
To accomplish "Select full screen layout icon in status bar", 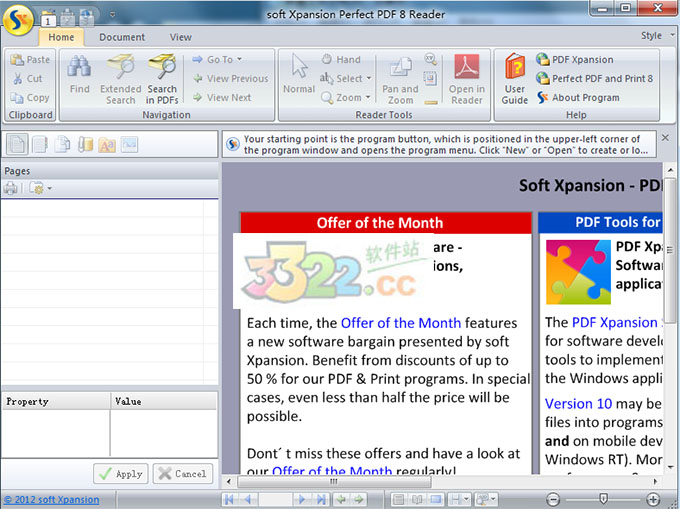I will point(436,499).
